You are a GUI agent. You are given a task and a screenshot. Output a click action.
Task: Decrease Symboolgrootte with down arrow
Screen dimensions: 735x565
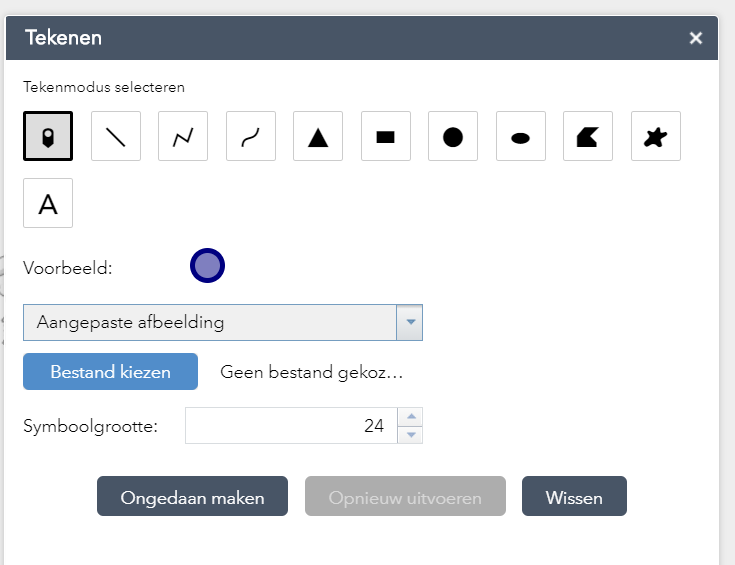(x=410, y=434)
